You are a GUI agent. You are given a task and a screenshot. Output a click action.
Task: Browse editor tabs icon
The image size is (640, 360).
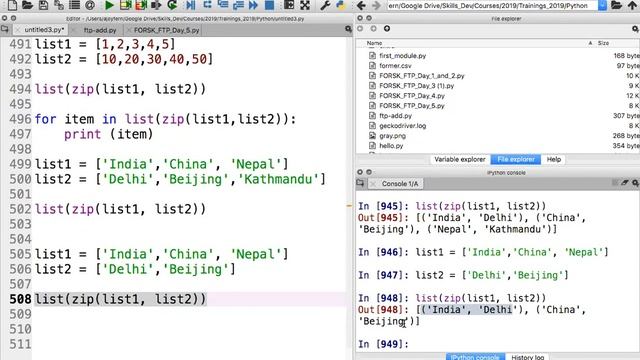[x=5, y=29]
